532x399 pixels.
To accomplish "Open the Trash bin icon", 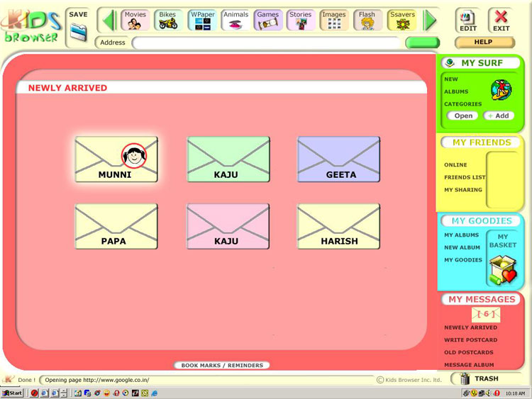I will click(465, 378).
